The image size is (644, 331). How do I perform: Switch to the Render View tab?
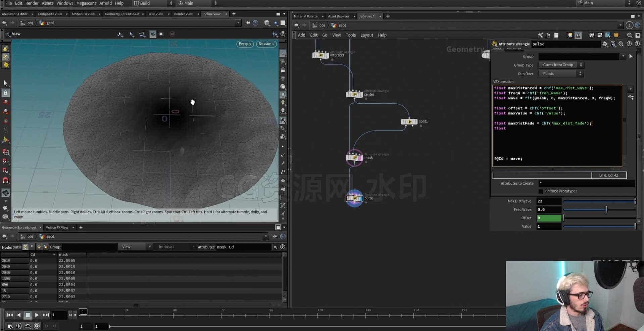[183, 14]
